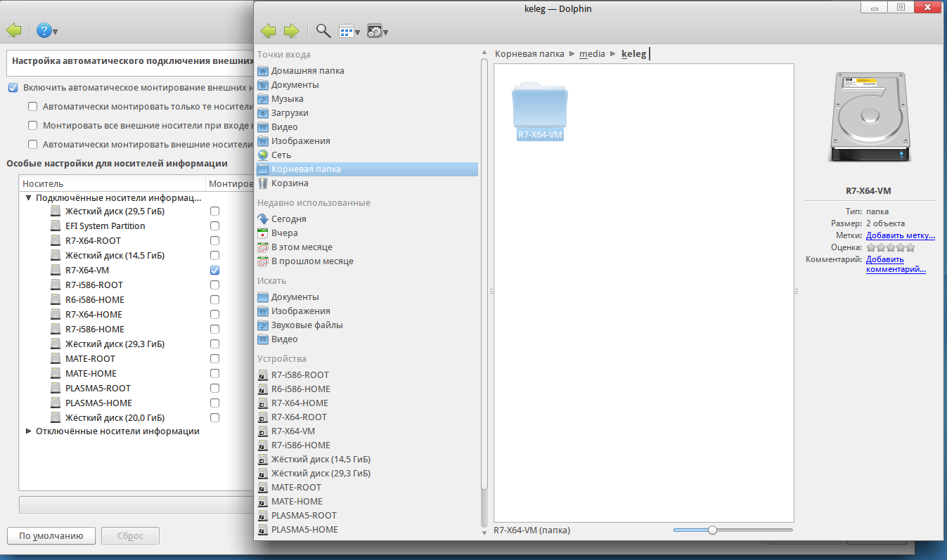Click the Dolphin back navigation arrow
The width and height of the screenshot is (947, 560).
coord(268,31)
